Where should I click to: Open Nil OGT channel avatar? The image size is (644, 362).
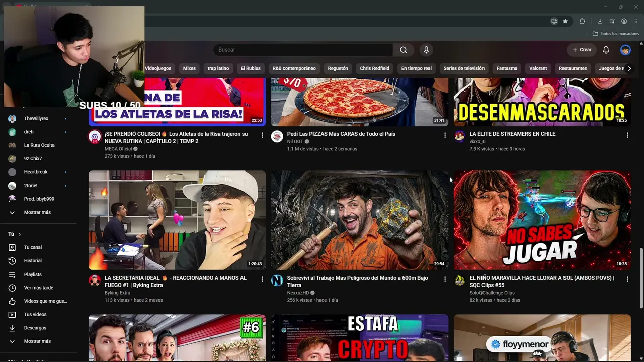[x=277, y=137]
